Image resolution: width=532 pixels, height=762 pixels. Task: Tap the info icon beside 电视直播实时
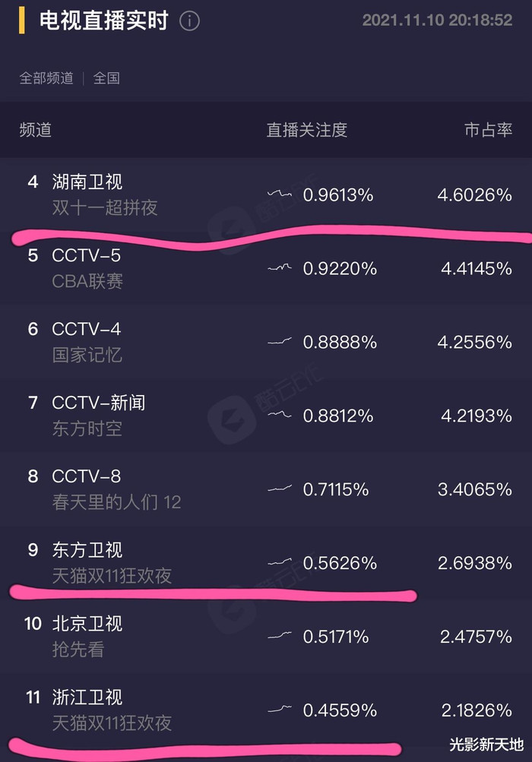coord(190,21)
